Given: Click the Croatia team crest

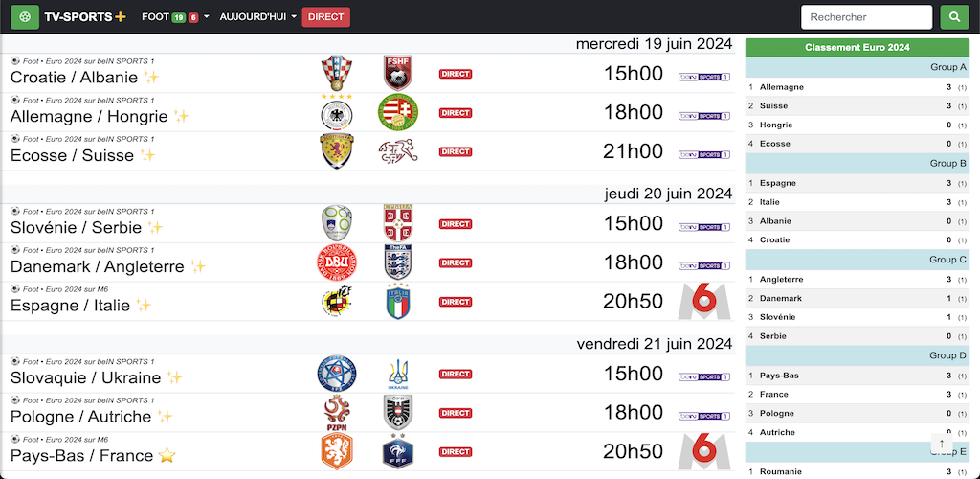Looking at the screenshot, I should coord(336,73).
